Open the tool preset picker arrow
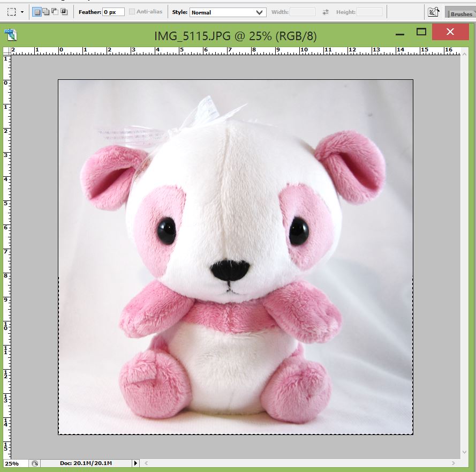The width and height of the screenshot is (476, 472). (x=22, y=12)
